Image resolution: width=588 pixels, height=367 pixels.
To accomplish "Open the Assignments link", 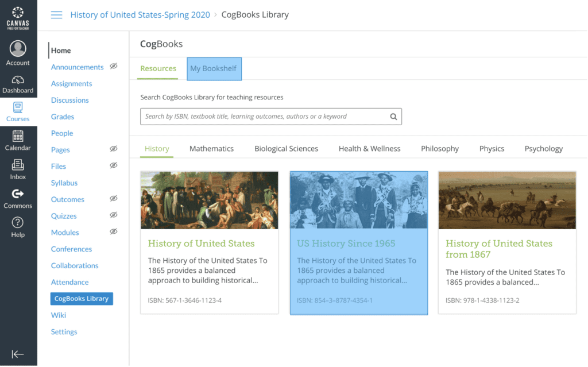I will pos(71,83).
